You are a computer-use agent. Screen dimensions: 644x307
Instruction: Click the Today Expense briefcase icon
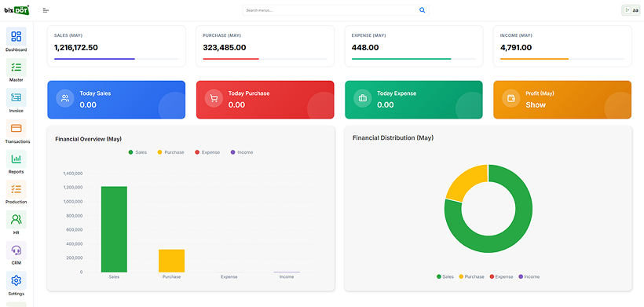(362, 98)
